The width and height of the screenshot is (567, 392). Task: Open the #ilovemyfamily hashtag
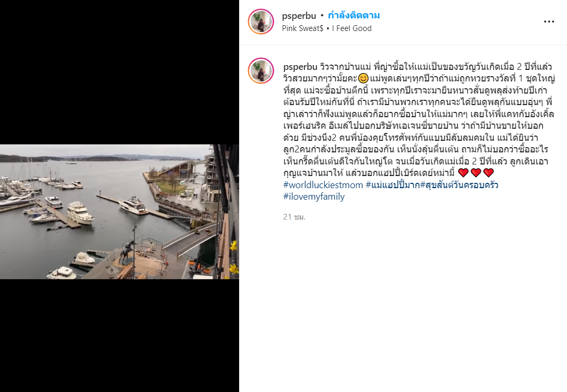314,197
